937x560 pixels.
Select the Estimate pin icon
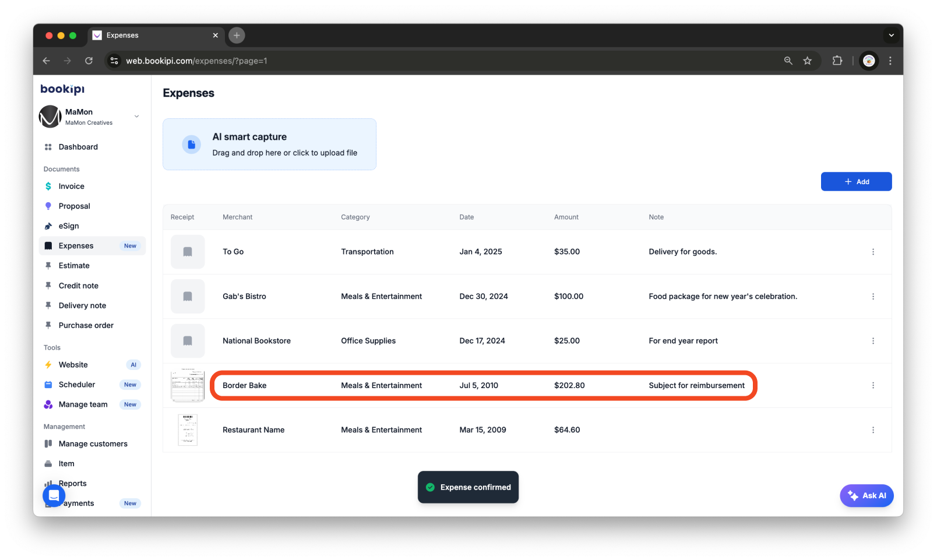(x=48, y=265)
